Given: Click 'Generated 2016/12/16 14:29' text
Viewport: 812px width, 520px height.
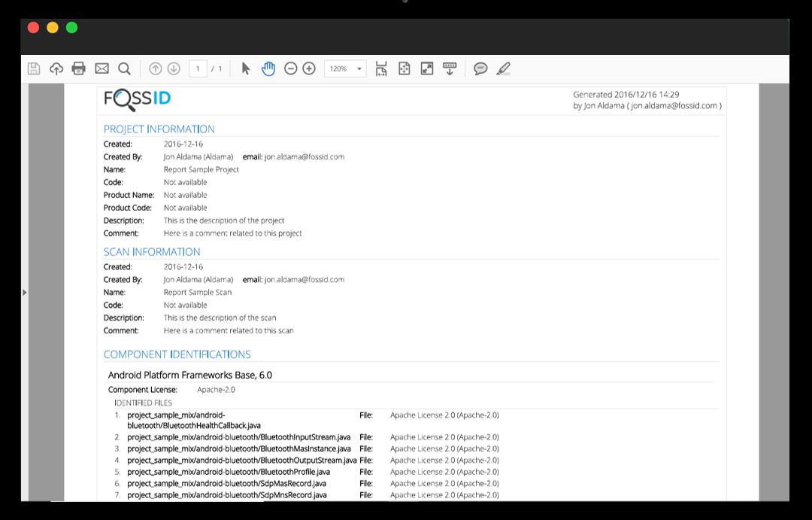Looking at the screenshot, I should coord(626,95).
